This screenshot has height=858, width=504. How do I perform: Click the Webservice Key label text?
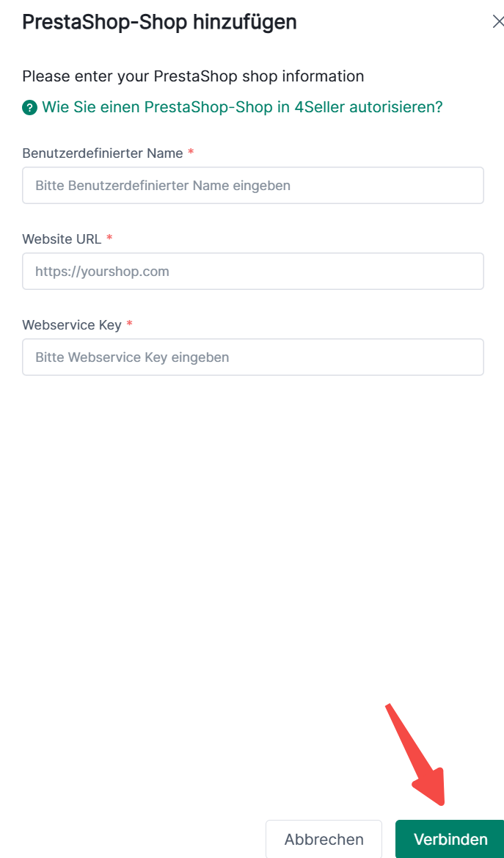pos(71,324)
